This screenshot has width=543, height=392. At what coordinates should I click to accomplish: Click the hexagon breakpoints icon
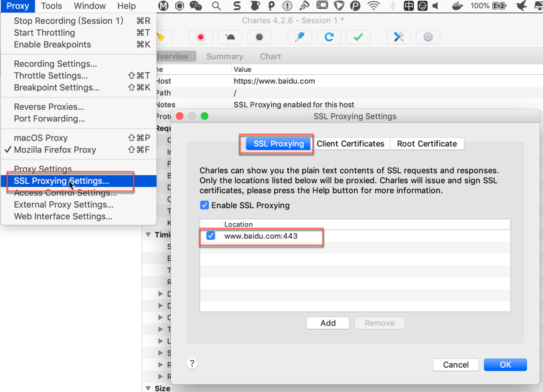(259, 37)
